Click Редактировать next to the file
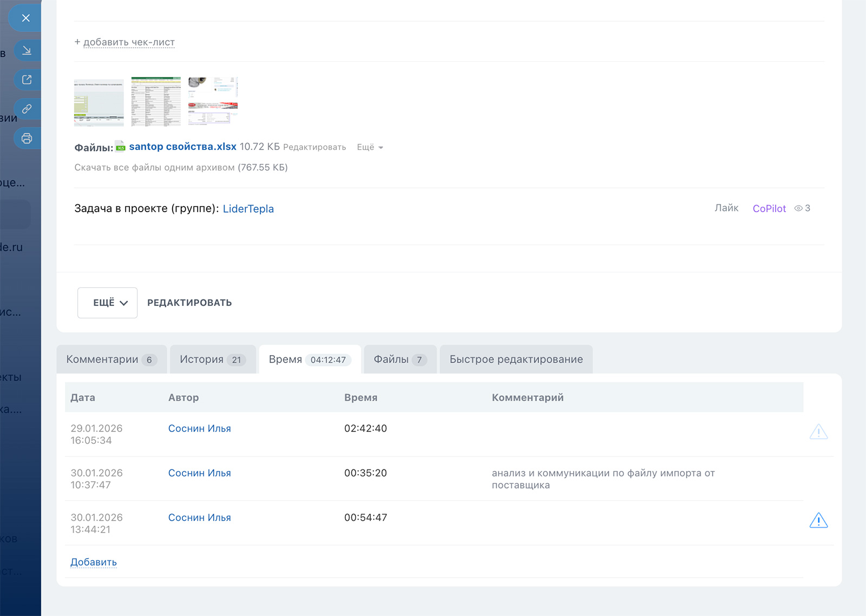The width and height of the screenshot is (866, 616). 314,147
